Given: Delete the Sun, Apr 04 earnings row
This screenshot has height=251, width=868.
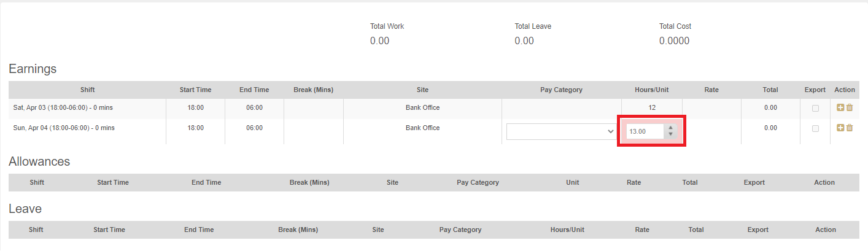Looking at the screenshot, I should pos(850,128).
